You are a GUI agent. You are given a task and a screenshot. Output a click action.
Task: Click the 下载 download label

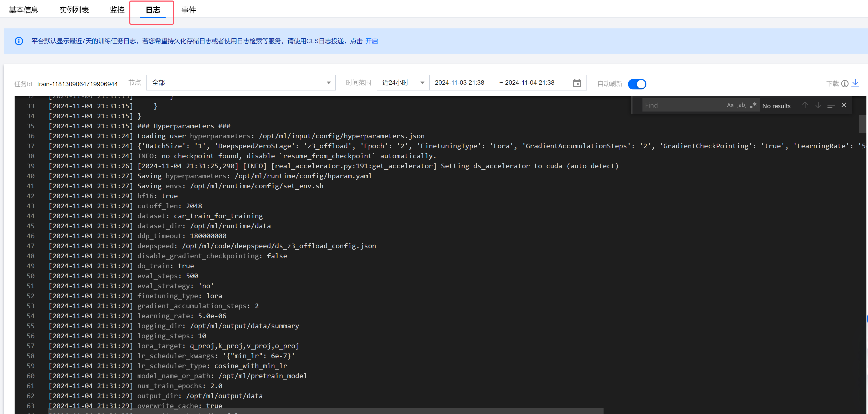pos(832,84)
